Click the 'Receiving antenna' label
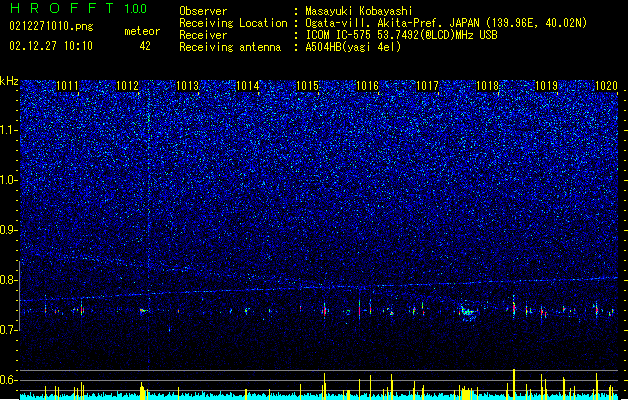This screenshot has height=400, width=629. point(230,47)
